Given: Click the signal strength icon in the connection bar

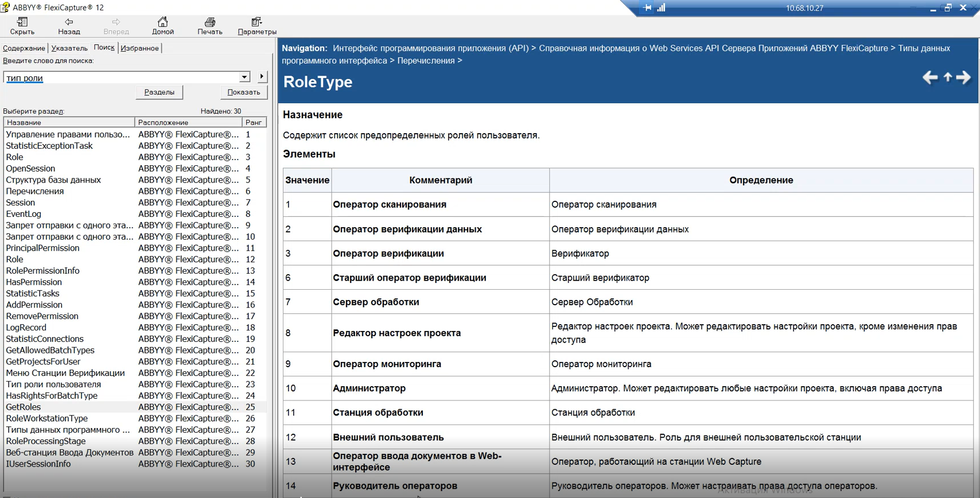Looking at the screenshot, I should (x=661, y=7).
